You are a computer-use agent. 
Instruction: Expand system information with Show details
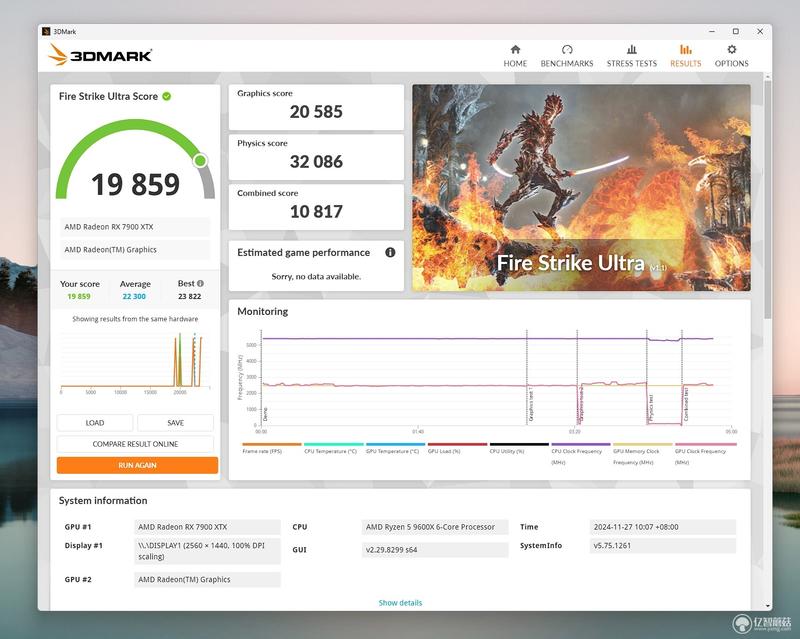(x=401, y=603)
